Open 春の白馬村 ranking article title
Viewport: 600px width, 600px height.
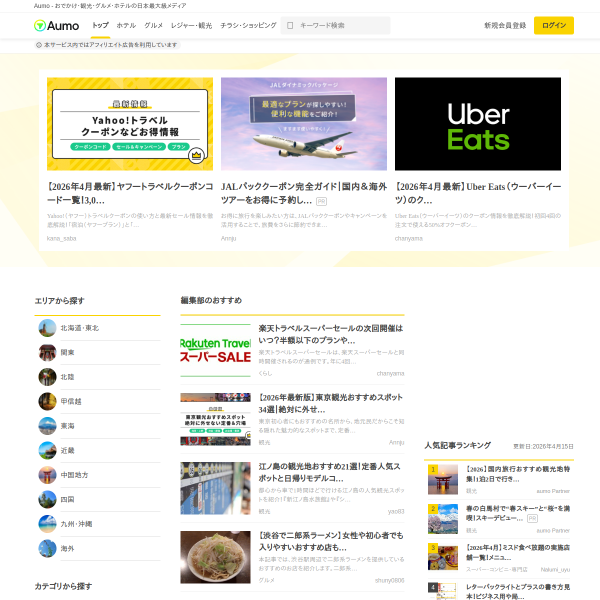tap(518, 514)
